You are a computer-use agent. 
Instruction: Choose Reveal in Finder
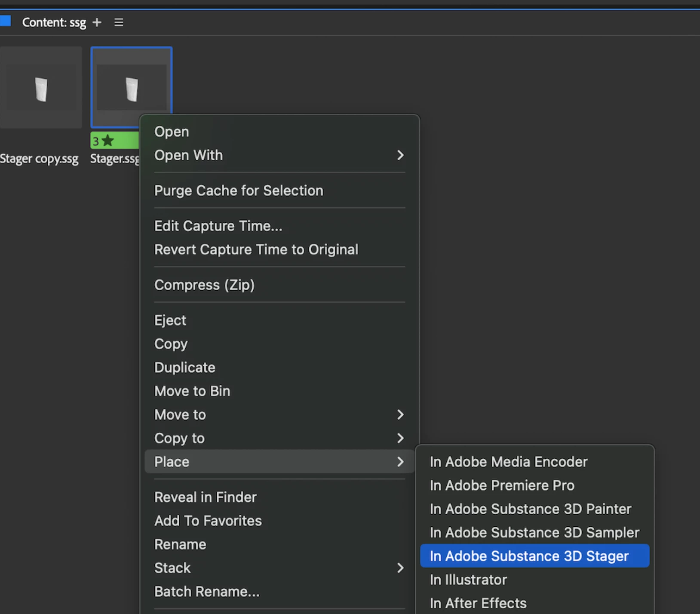279,497
